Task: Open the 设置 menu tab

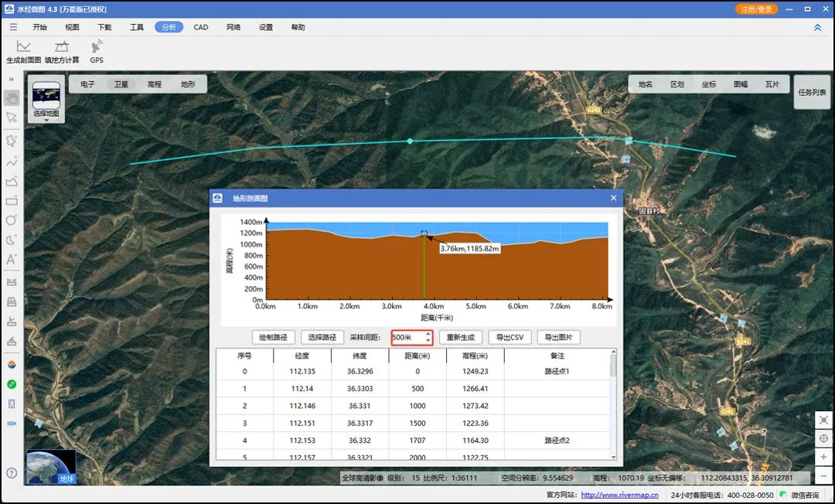Action: click(266, 27)
